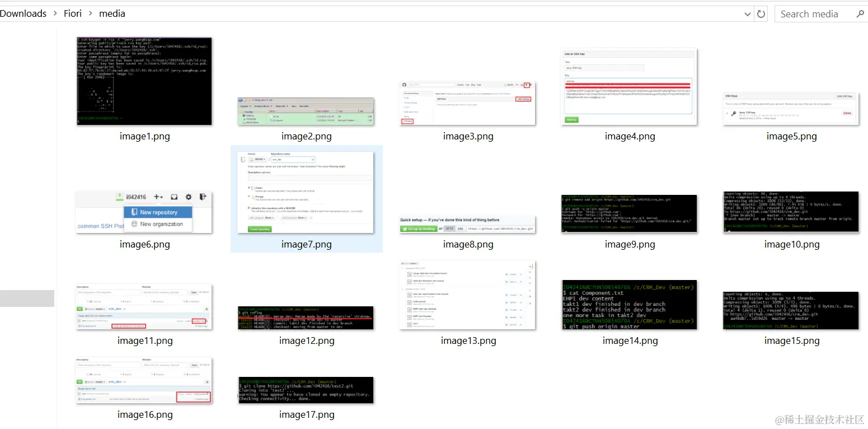The width and height of the screenshot is (868, 429).
Task: Click the image8.png file name
Action: click(468, 244)
